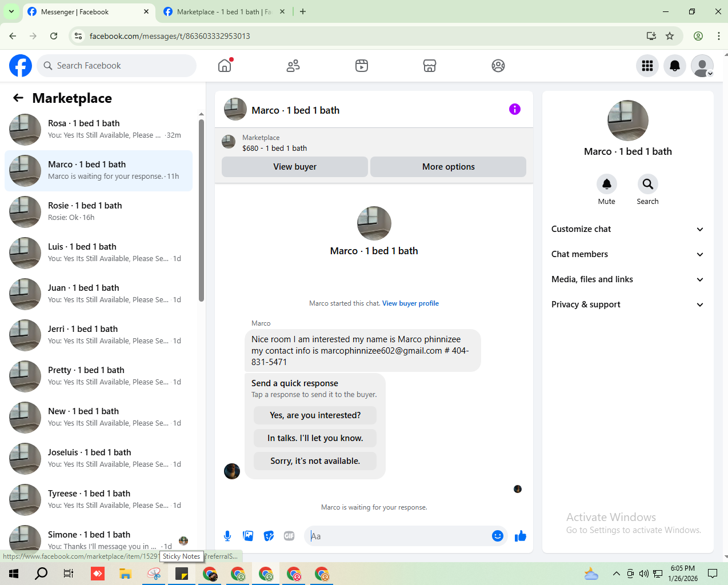Open the Facebook home feed icon
Viewport: 728px width, 585px height.
pyautogui.click(x=225, y=66)
